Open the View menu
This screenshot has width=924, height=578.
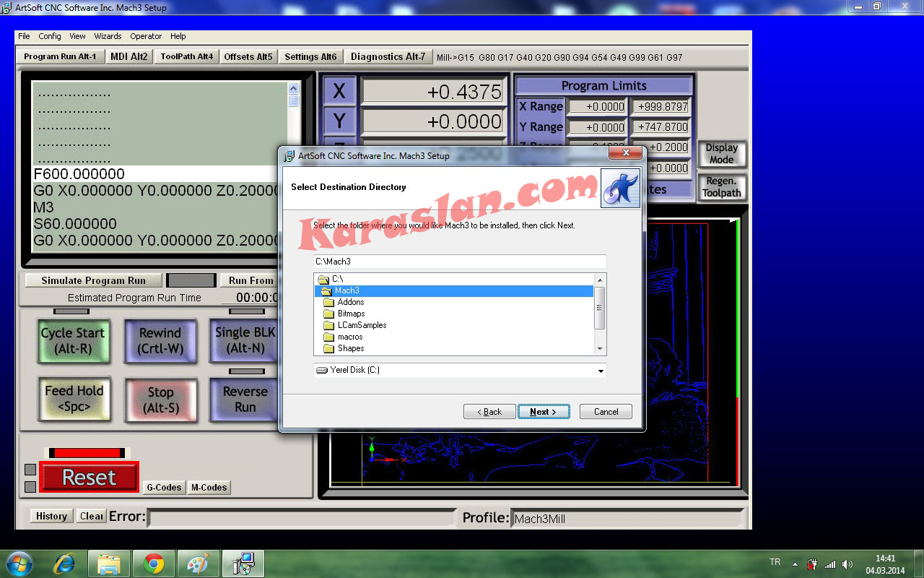[x=77, y=36]
